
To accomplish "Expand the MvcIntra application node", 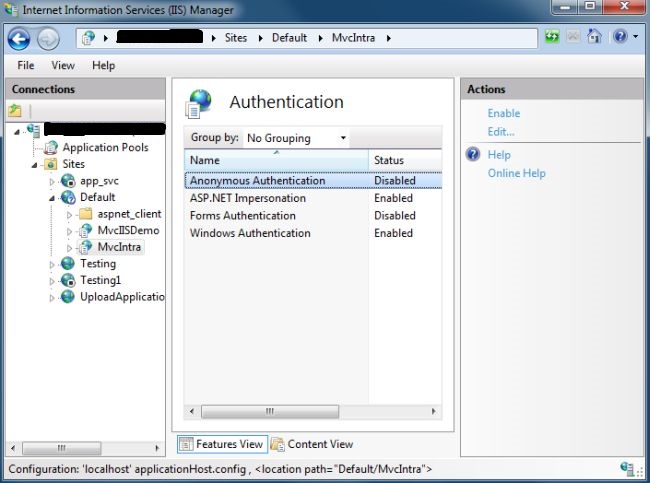I will (69, 248).
